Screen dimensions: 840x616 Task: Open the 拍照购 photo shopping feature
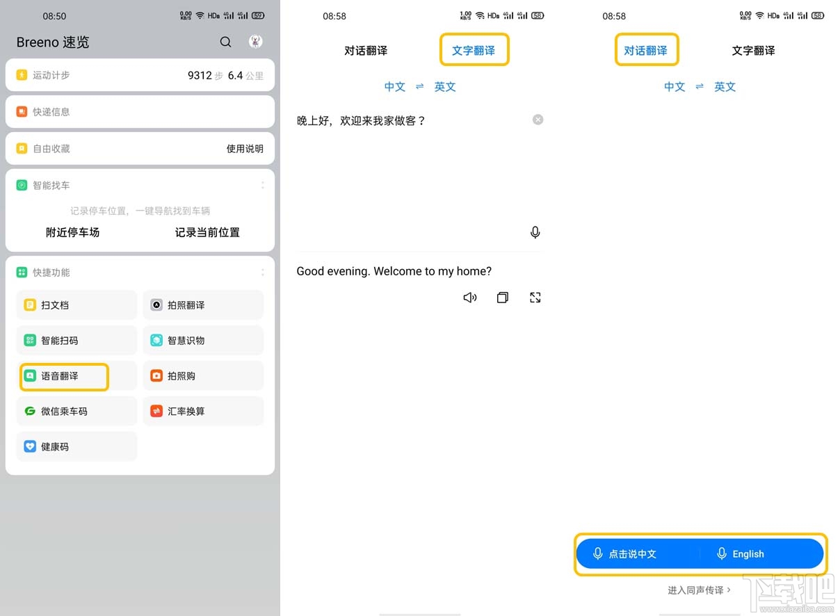pos(203,375)
